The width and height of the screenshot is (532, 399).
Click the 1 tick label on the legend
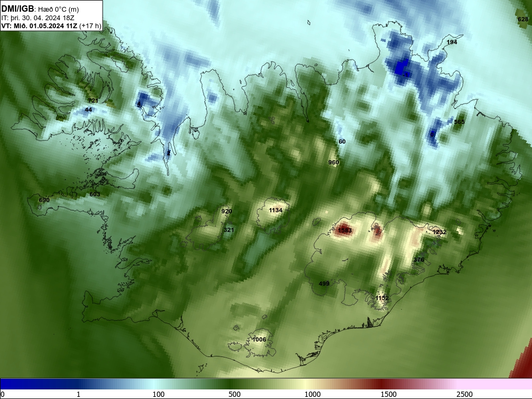pyautogui.click(x=78, y=394)
